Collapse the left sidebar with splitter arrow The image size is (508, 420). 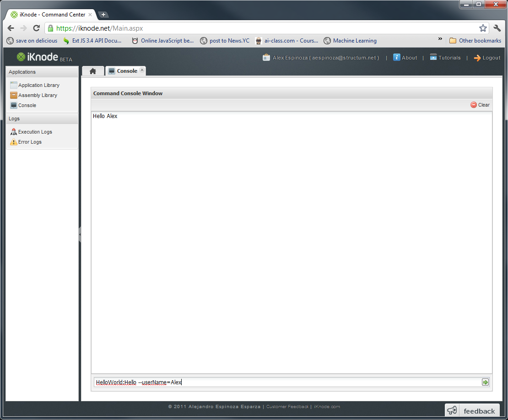pos(80,234)
